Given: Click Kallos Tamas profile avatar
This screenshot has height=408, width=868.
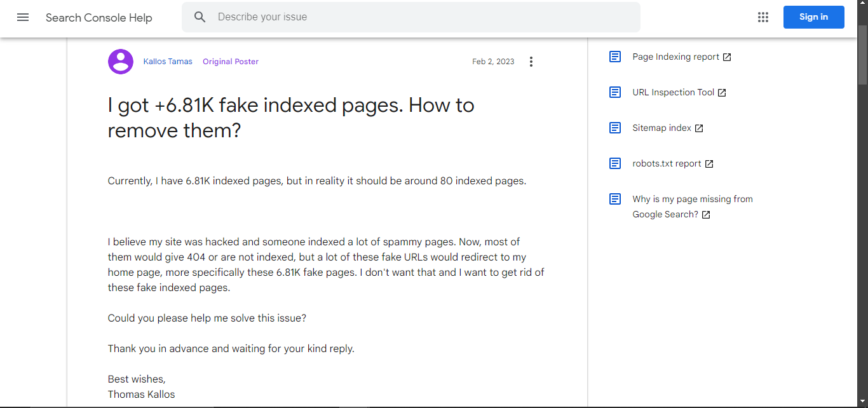Looking at the screenshot, I should click(x=121, y=62).
